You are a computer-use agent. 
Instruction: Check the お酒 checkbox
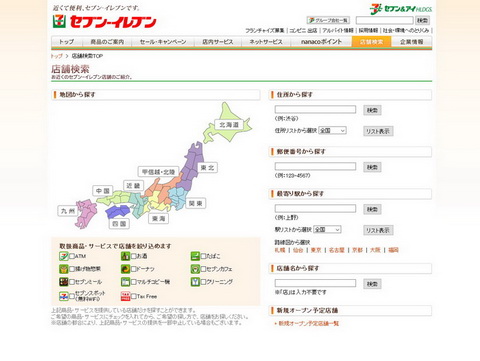pyautogui.click(x=133, y=256)
